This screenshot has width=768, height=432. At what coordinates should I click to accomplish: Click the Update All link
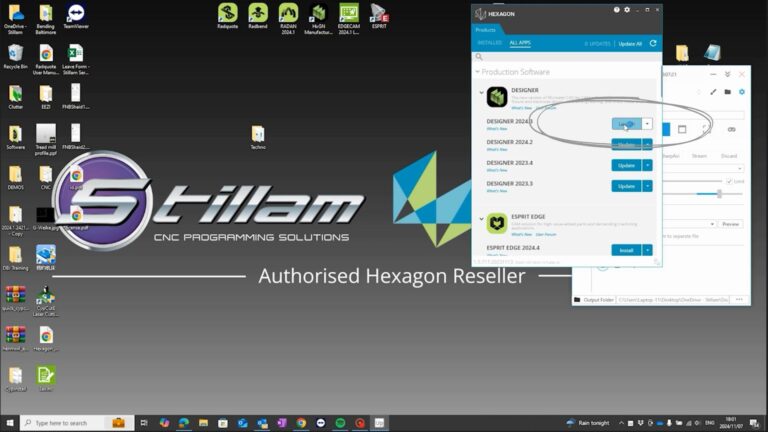630,43
